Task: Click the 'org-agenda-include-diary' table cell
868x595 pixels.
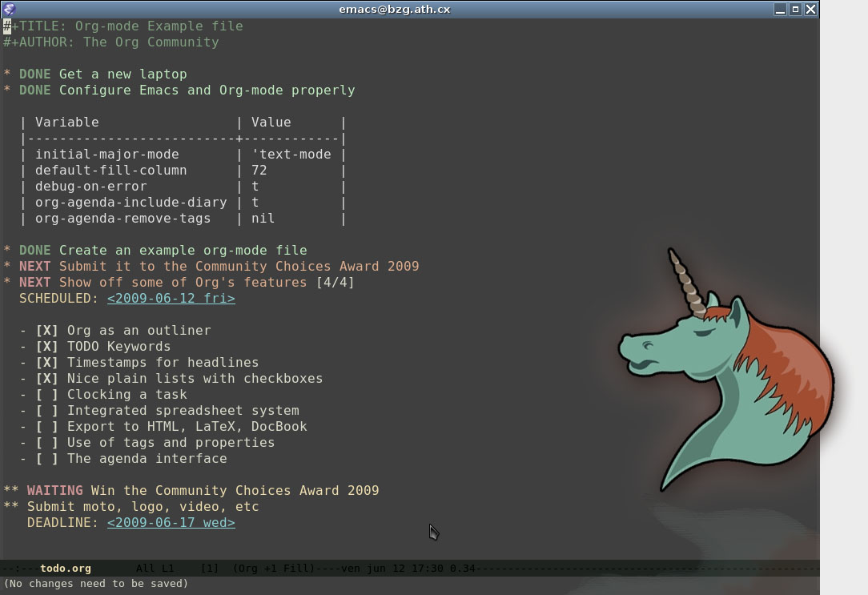Action: pos(131,203)
